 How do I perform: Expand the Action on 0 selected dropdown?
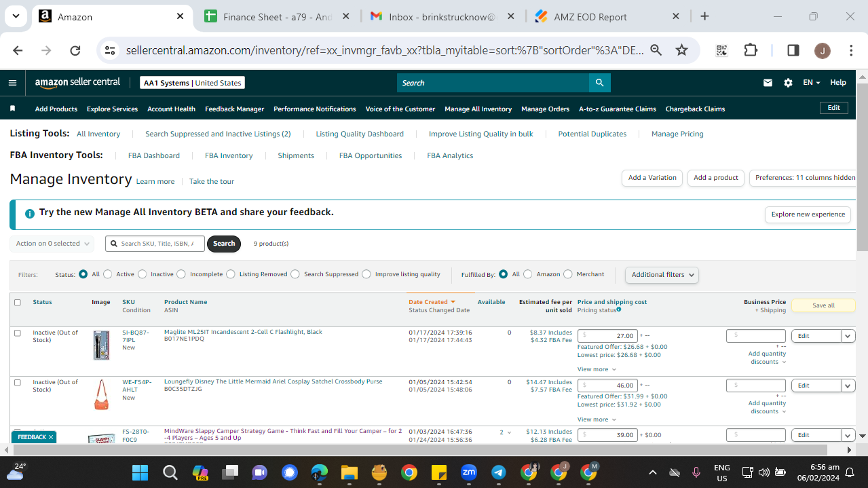54,244
